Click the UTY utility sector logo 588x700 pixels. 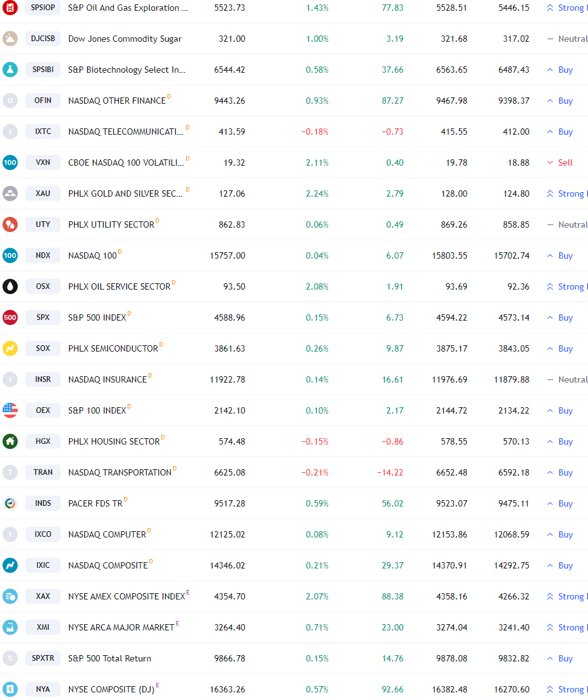tap(10, 224)
